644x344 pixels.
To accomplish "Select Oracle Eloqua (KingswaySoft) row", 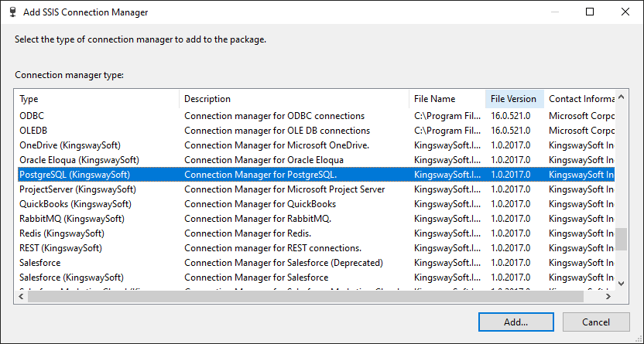I will click(x=317, y=160).
